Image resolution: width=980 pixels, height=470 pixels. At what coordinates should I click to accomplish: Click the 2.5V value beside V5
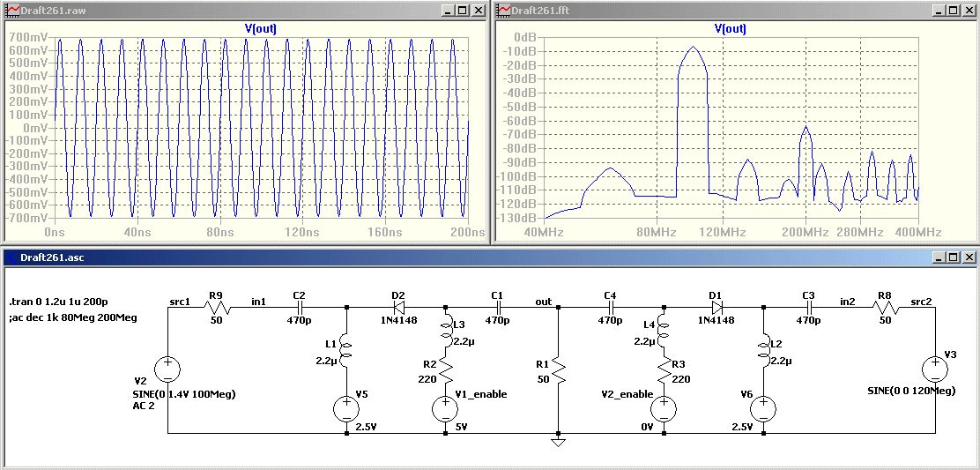click(x=367, y=429)
